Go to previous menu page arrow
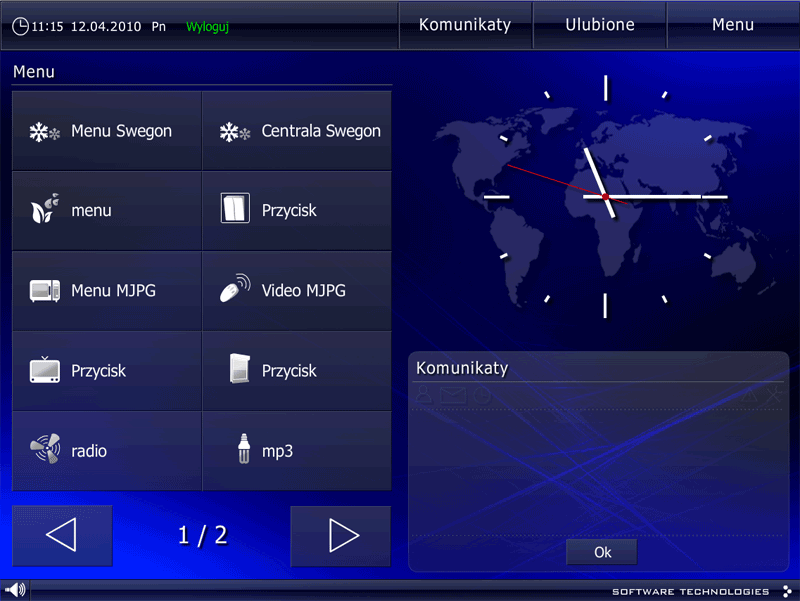Viewport: 800px width, 601px height. click(x=62, y=536)
